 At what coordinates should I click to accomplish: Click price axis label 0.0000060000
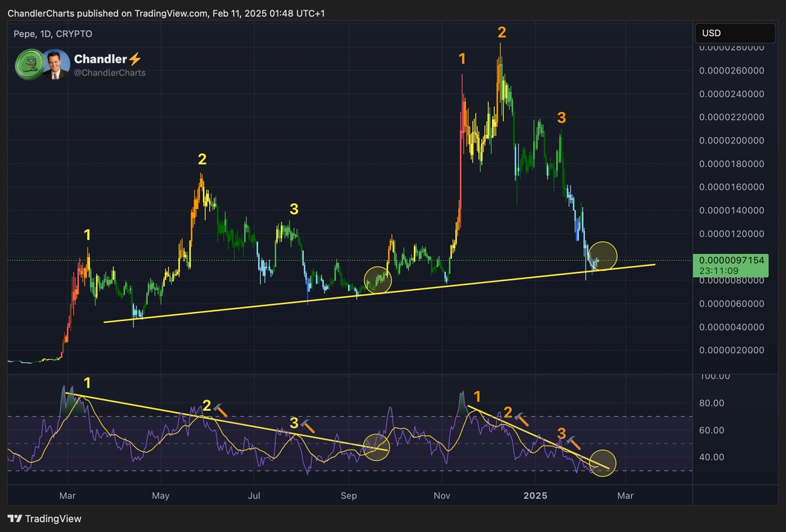click(x=732, y=303)
